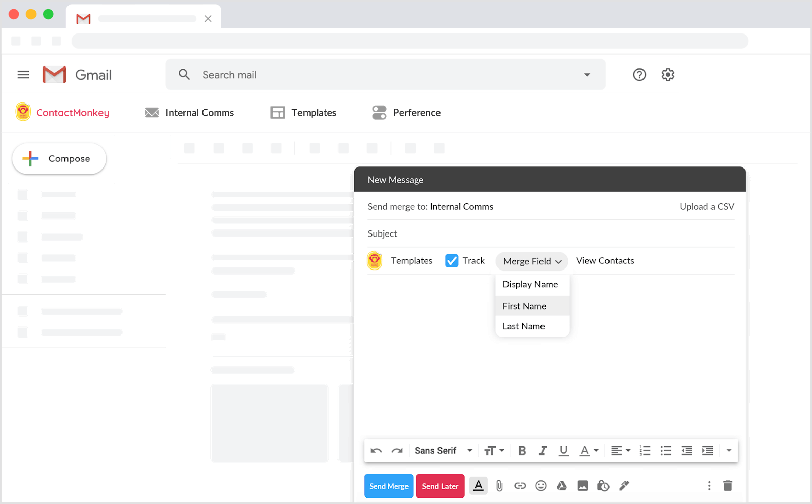Toggle confidential mode with the lock-clock icon

click(603, 486)
